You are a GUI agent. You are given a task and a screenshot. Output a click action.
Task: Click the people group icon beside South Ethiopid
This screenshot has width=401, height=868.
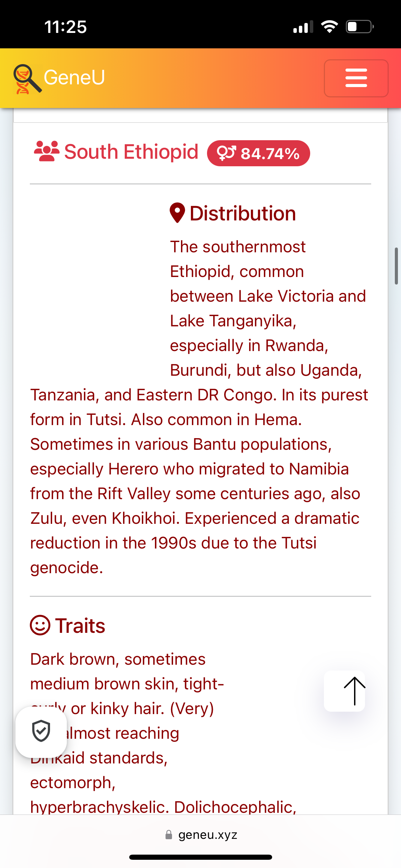(47, 151)
